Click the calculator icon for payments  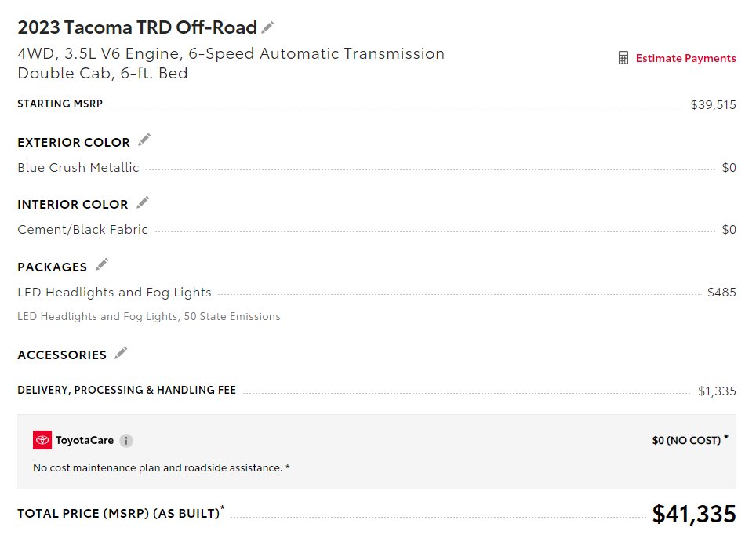click(x=623, y=58)
